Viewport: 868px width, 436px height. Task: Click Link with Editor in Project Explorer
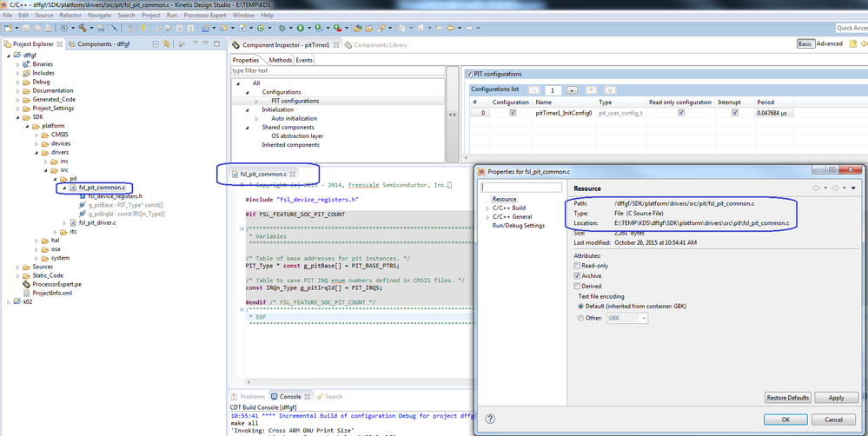click(168, 44)
